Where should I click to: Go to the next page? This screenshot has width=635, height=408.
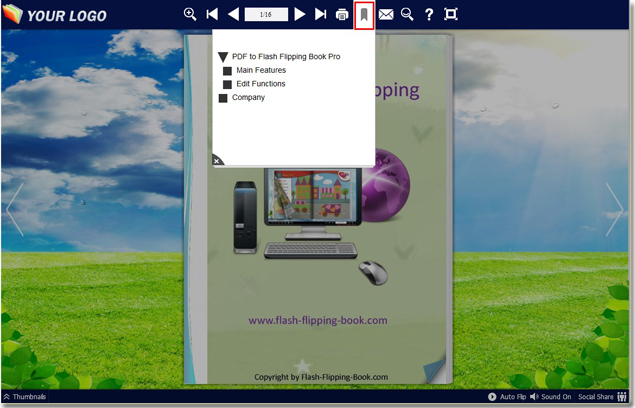click(299, 14)
